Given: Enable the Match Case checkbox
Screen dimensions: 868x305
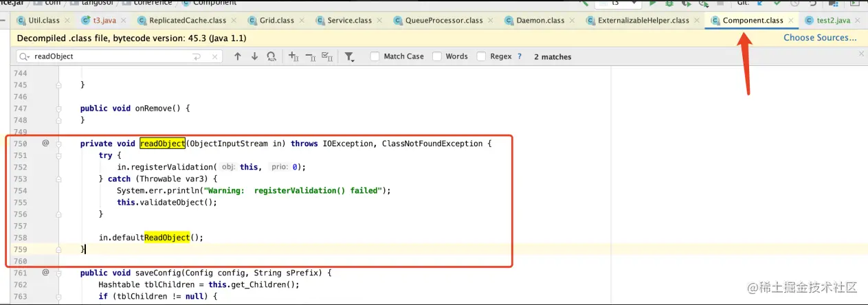Looking at the screenshot, I should point(375,56).
